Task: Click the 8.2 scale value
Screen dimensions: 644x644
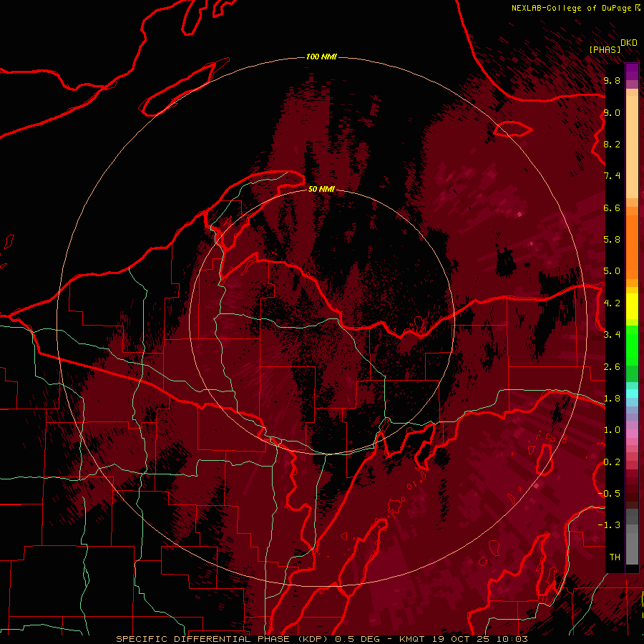Action: point(612,144)
